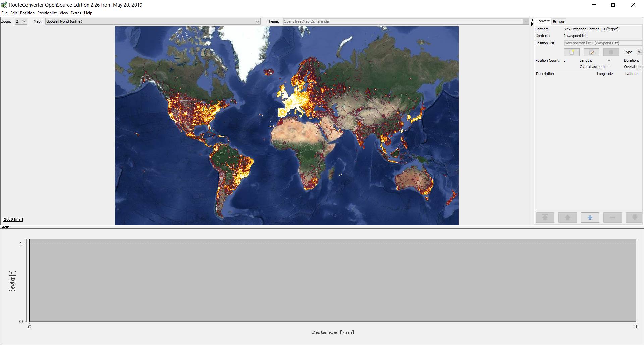Click the Position List name field
This screenshot has width=644, height=345.
[x=602, y=43]
